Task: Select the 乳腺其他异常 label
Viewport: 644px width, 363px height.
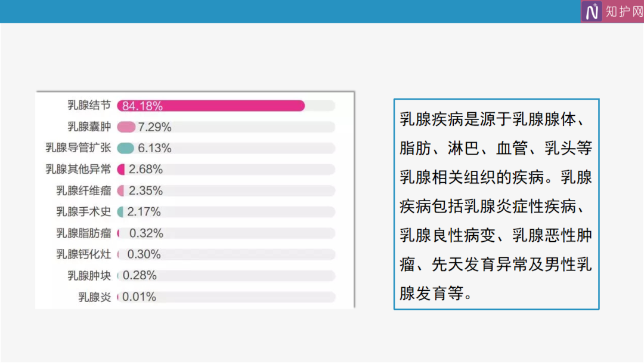Action: click(79, 170)
